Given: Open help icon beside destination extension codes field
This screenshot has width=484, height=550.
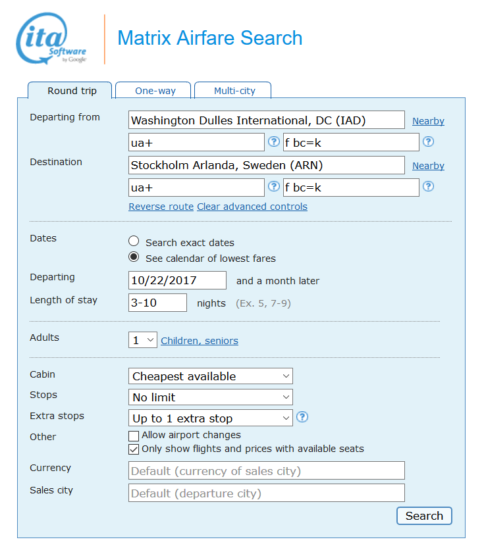Looking at the screenshot, I should click(x=428, y=186).
